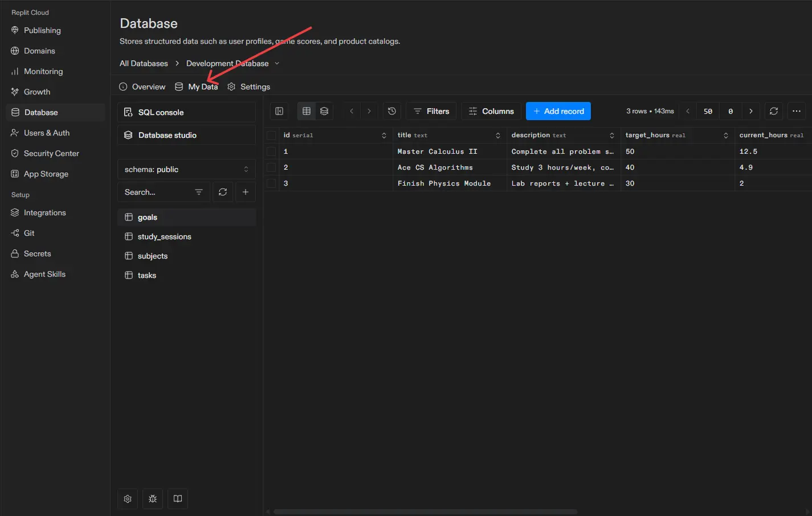The width and height of the screenshot is (812, 516).
Task: Switch to stacked layers view
Action: [324, 111]
